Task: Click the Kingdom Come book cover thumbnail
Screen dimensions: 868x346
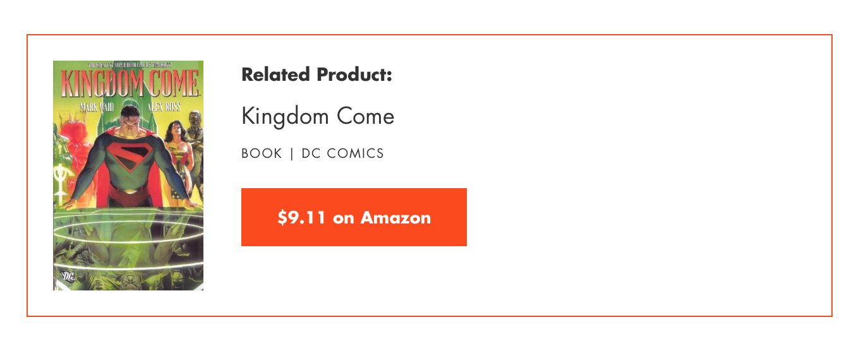Action: 128,176
